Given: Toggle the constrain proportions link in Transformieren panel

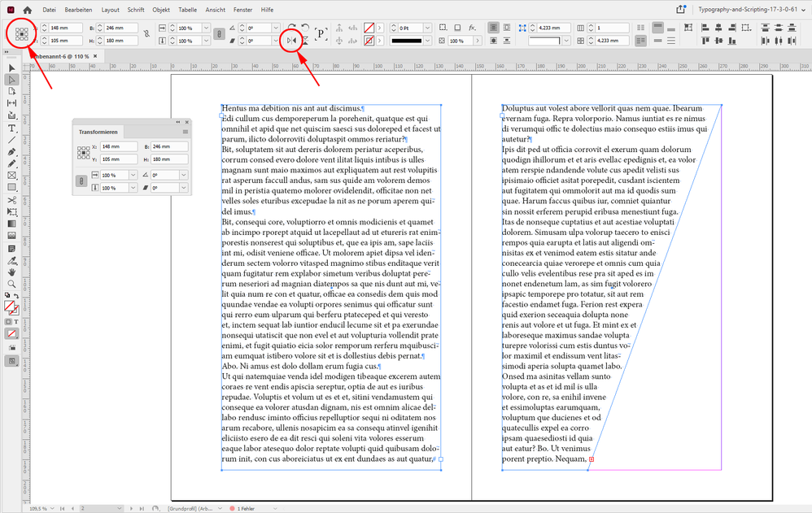Looking at the screenshot, I should 82,181.
